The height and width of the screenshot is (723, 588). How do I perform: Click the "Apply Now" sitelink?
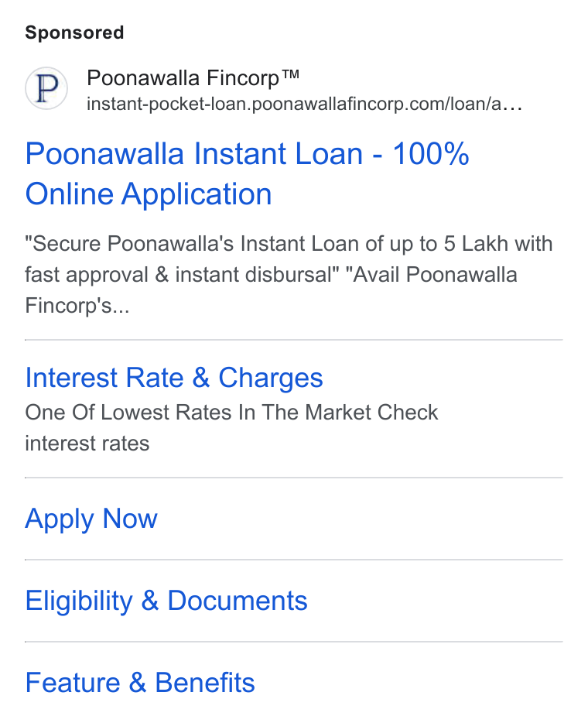click(91, 519)
